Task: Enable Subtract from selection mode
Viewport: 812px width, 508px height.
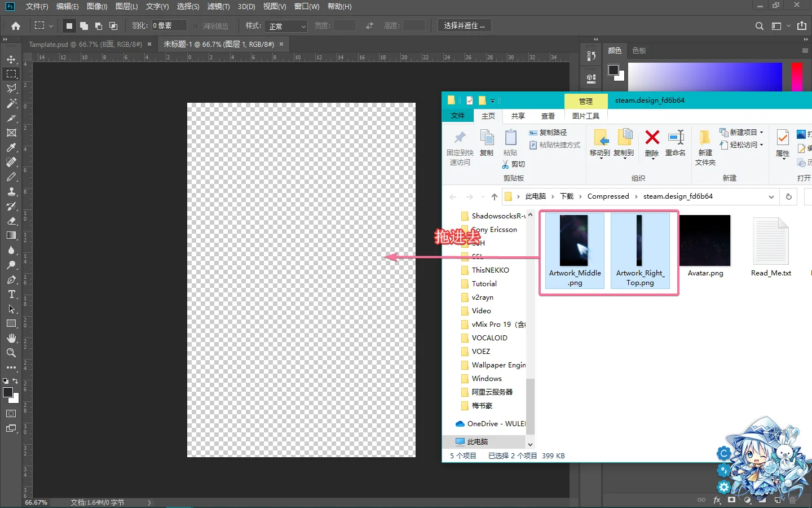Action: 99,26
